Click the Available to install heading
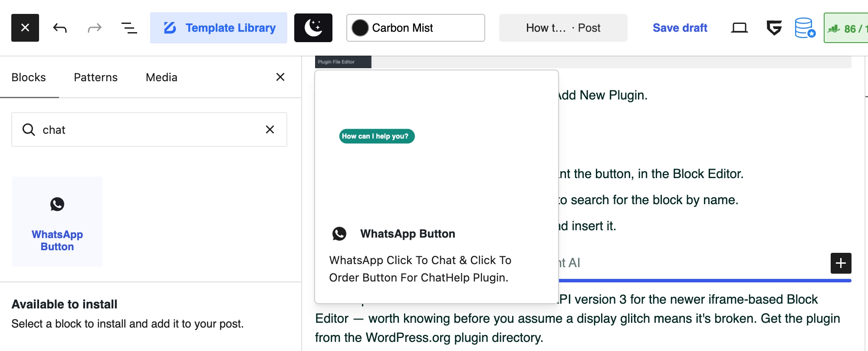Screen dimensions: 868x351 (x=64, y=304)
